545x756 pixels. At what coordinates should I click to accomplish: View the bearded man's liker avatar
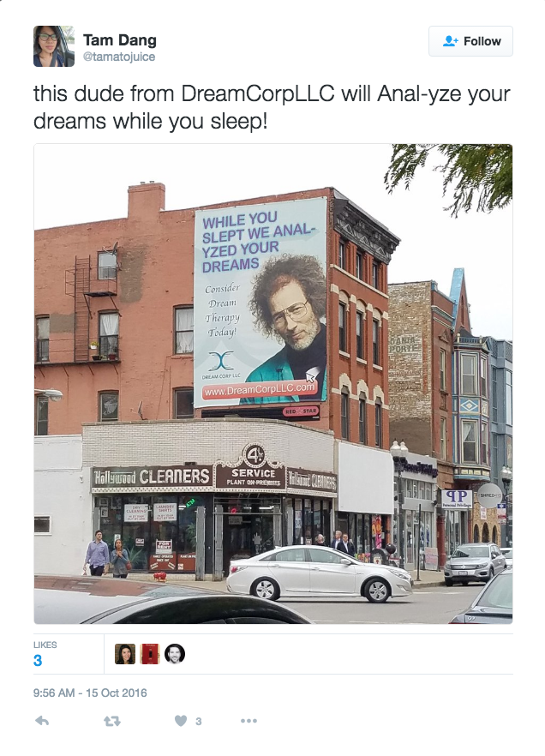(x=175, y=654)
